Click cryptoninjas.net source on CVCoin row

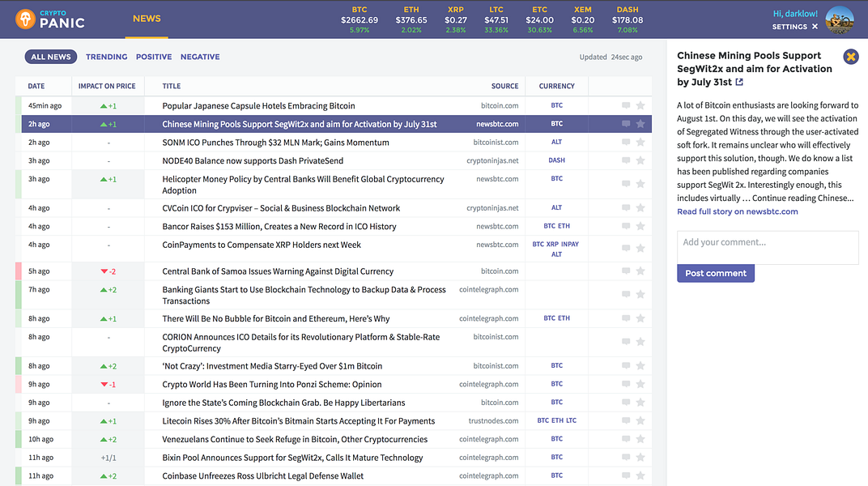[x=492, y=208]
